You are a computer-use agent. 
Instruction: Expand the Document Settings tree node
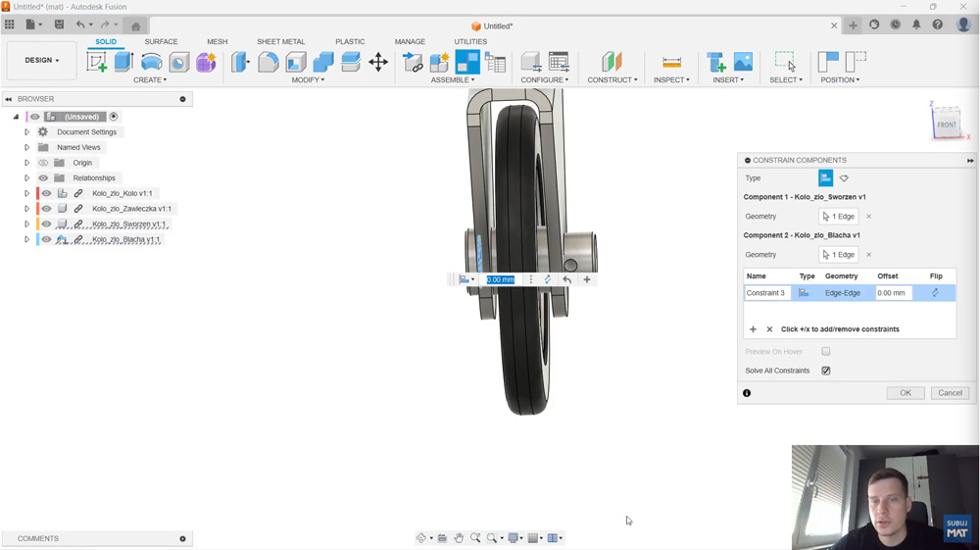(x=27, y=132)
